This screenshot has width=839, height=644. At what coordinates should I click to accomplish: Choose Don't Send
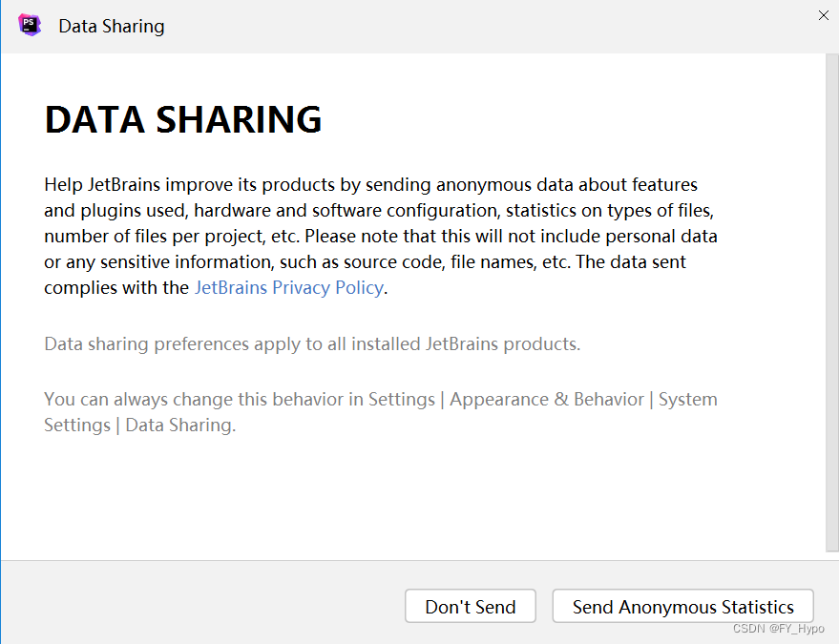[x=471, y=606]
